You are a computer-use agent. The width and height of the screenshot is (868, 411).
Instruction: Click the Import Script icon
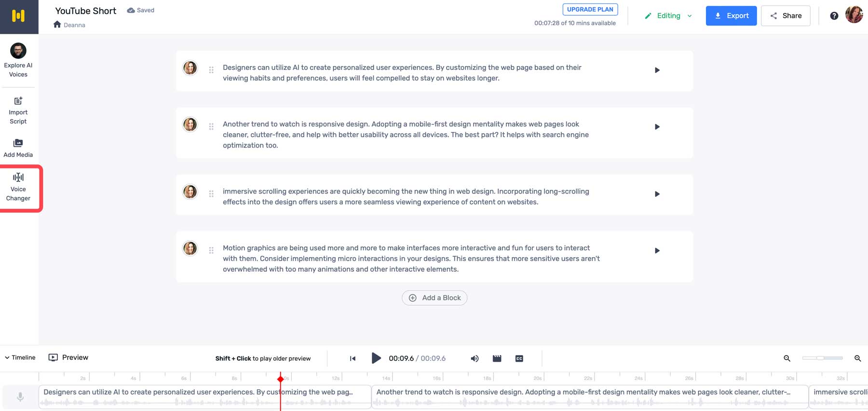[18, 101]
